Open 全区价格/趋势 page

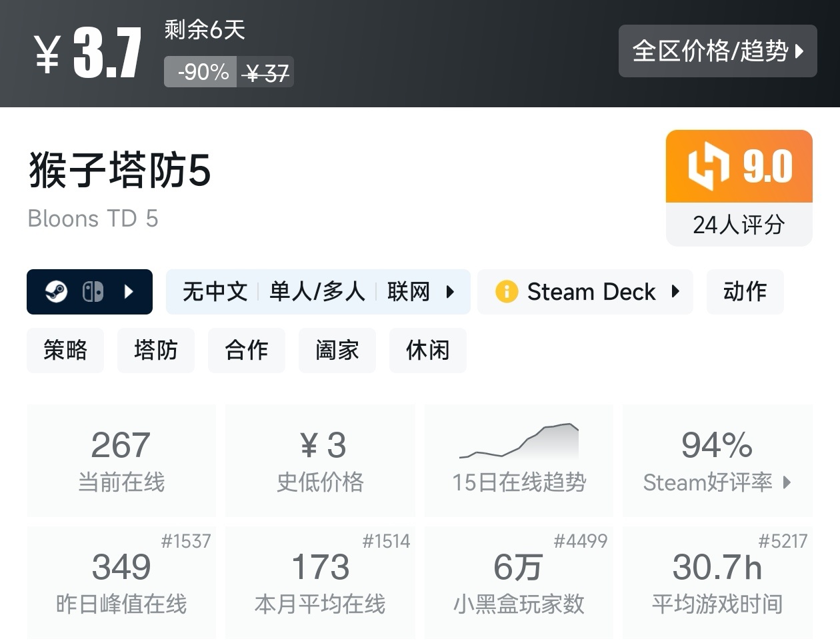[x=718, y=51]
